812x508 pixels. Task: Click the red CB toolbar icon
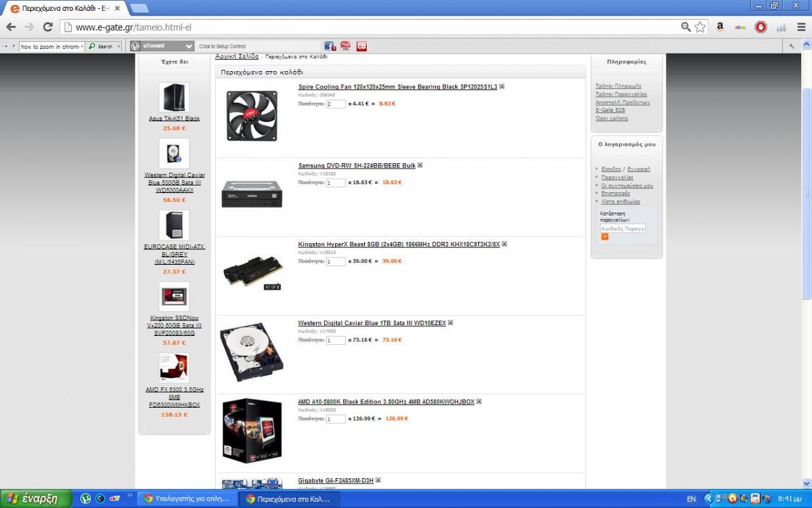(361, 46)
